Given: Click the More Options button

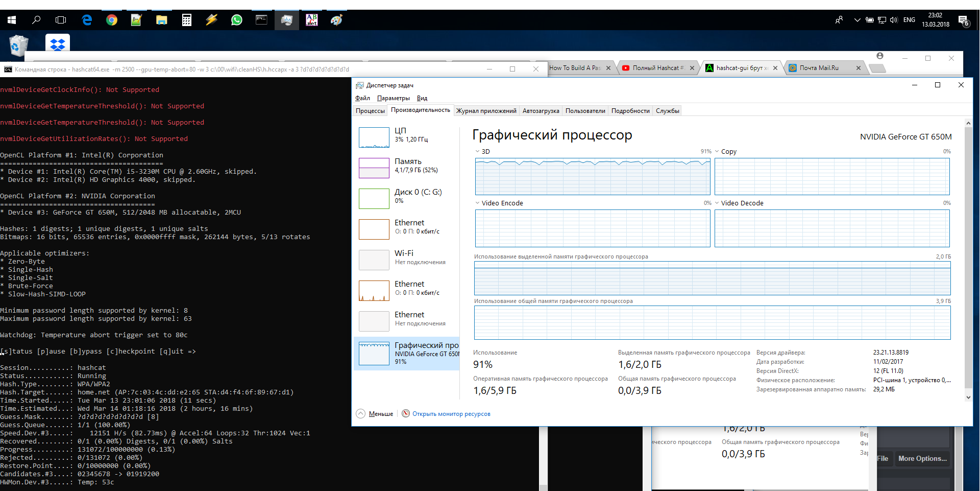Looking at the screenshot, I should [922, 459].
